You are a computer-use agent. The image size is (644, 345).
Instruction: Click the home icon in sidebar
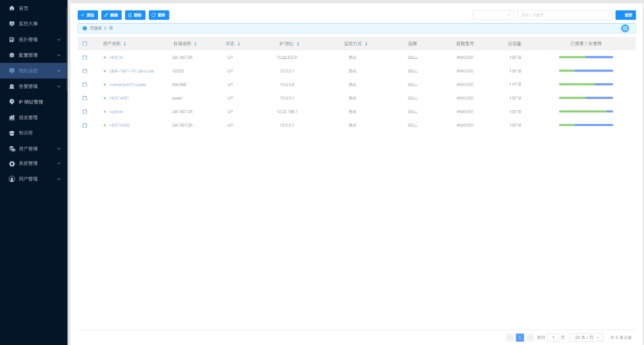[12, 8]
